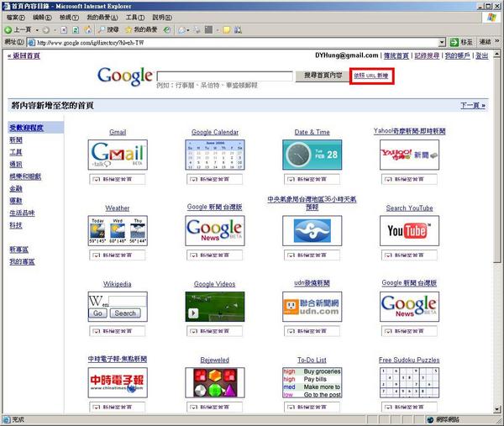Click the Home icon in toolbar
Viewport: 504px width, 426px height.
(87, 30)
